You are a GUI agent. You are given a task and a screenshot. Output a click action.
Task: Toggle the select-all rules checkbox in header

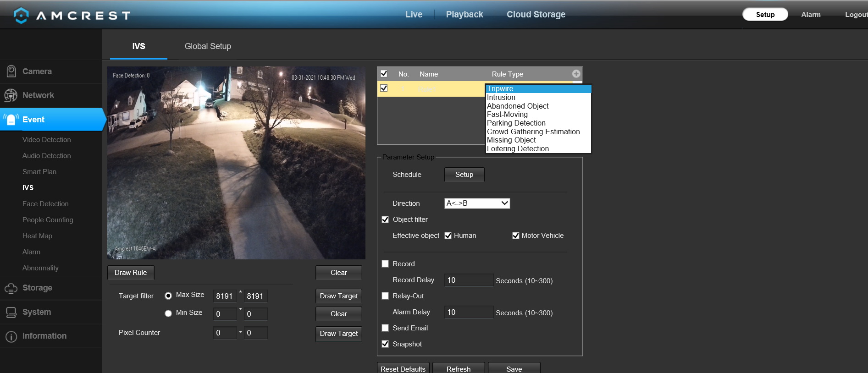tap(384, 74)
